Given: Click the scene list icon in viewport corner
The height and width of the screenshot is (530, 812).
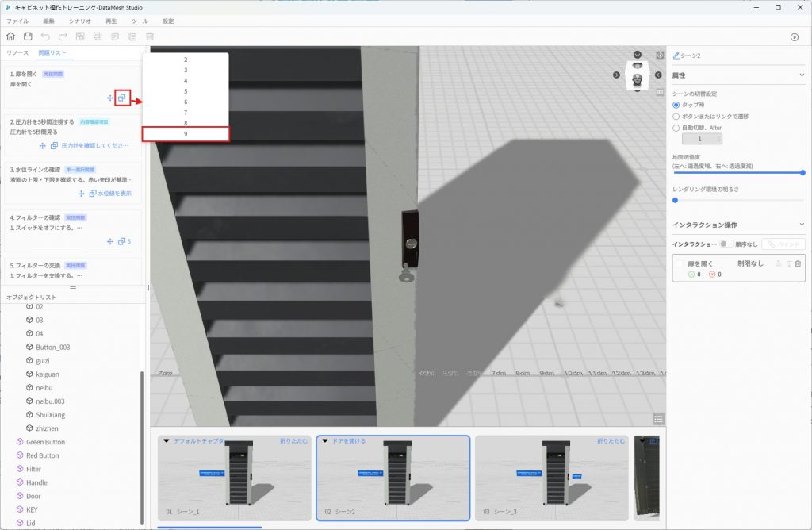Looking at the screenshot, I should (658, 419).
